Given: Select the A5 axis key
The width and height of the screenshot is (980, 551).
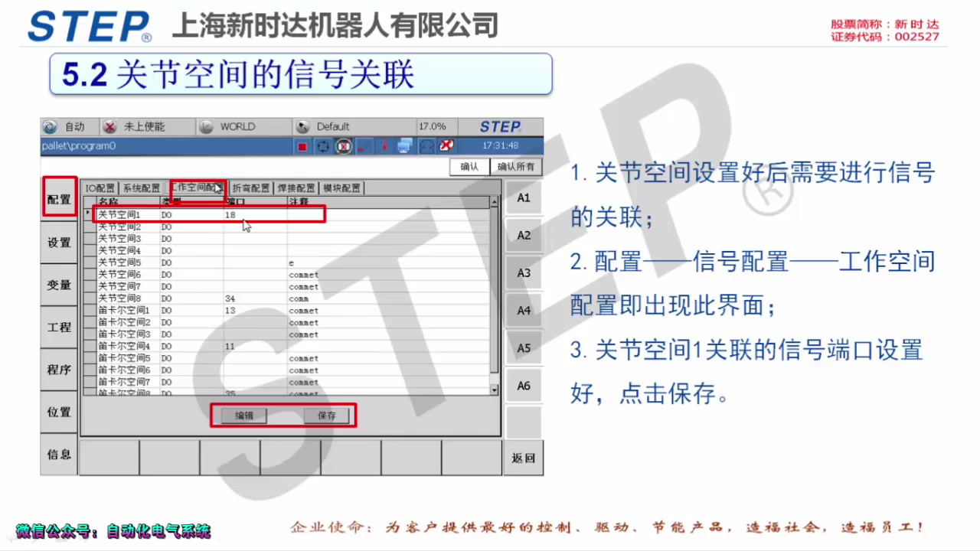Looking at the screenshot, I should (524, 348).
